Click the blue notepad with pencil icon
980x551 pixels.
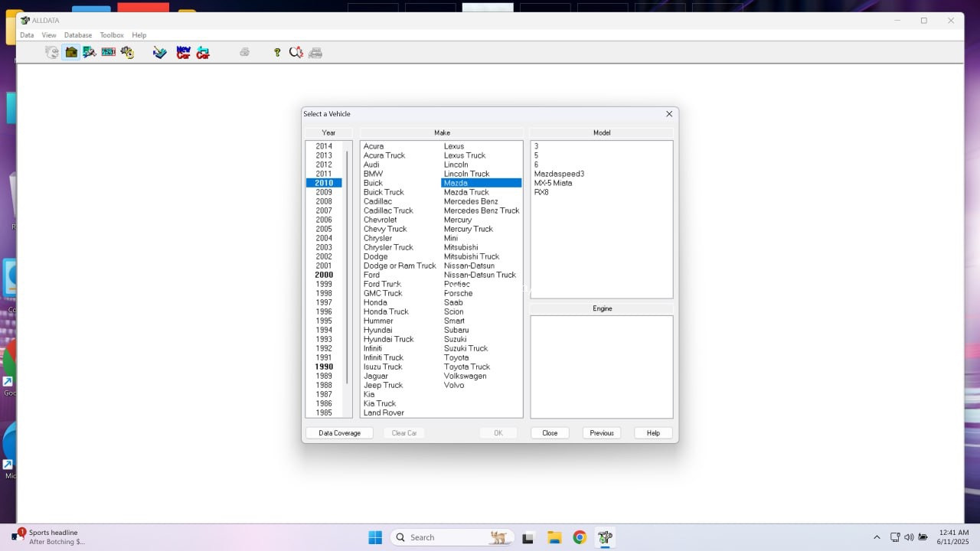(159, 52)
